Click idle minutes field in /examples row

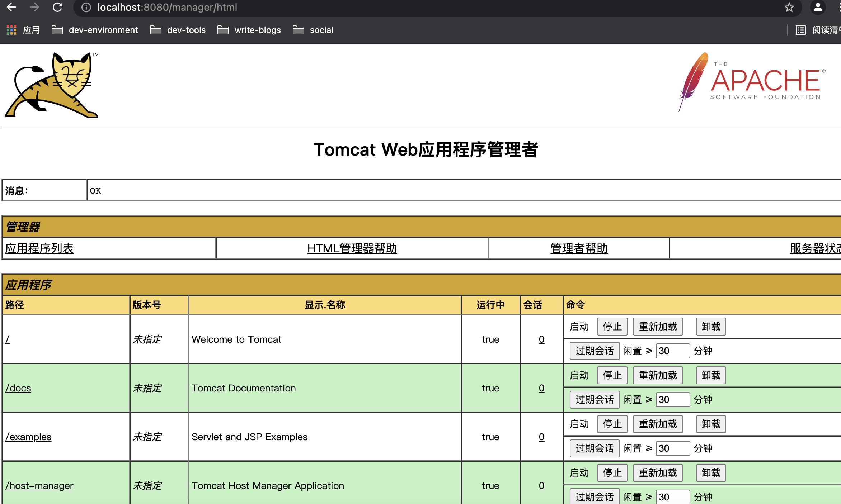point(673,448)
